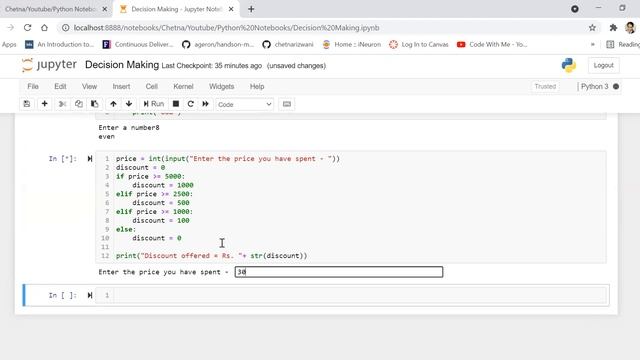Viewport: 640px width, 360px height.
Task: Restart kernel and run all fast-forward icon
Action: click(205, 104)
